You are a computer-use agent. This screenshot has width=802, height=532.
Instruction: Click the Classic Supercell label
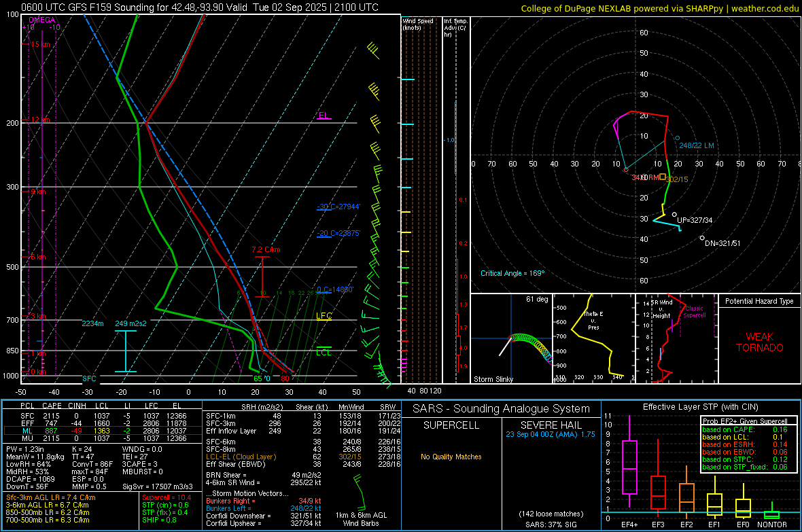click(694, 312)
